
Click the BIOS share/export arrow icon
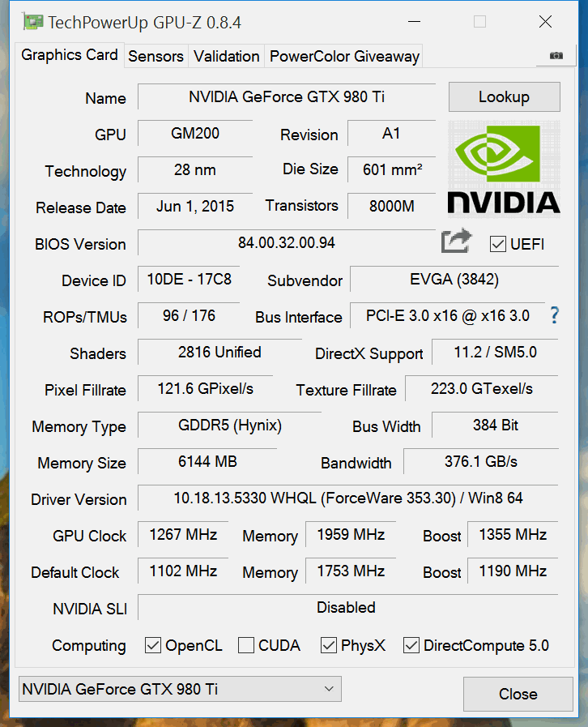(456, 242)
